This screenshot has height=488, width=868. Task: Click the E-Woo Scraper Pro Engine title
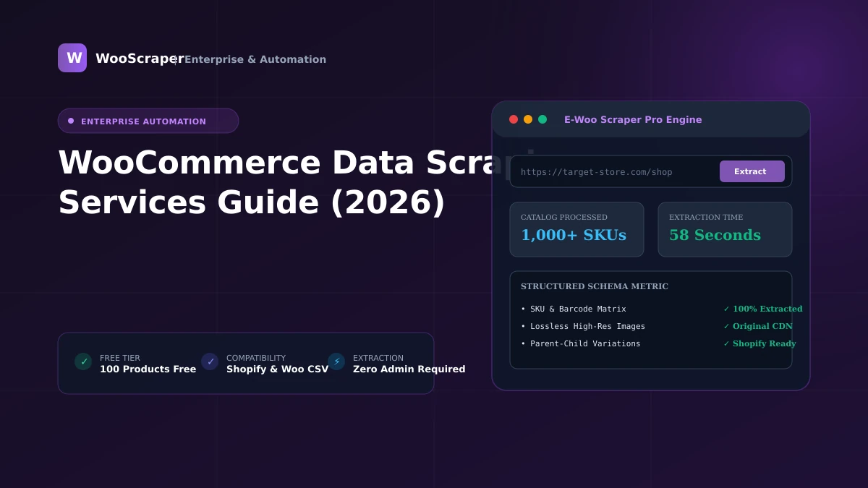[633, 119]
